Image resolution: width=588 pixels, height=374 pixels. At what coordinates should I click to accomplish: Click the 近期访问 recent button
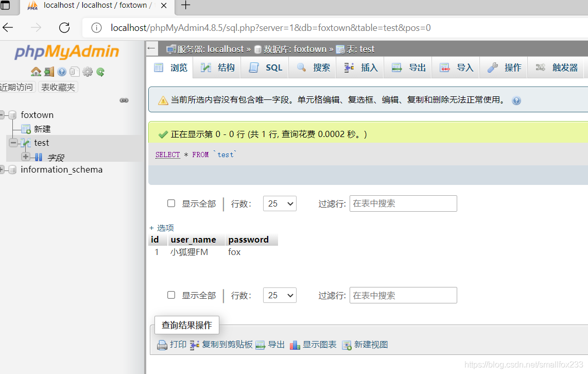pyautogui.click(x=16, y=87)
